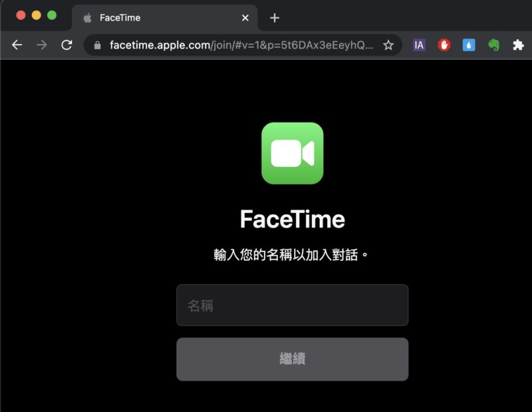Screen dimensions: 532x412
Task: Open a new tab with the plus button
Action: (274, 18)
